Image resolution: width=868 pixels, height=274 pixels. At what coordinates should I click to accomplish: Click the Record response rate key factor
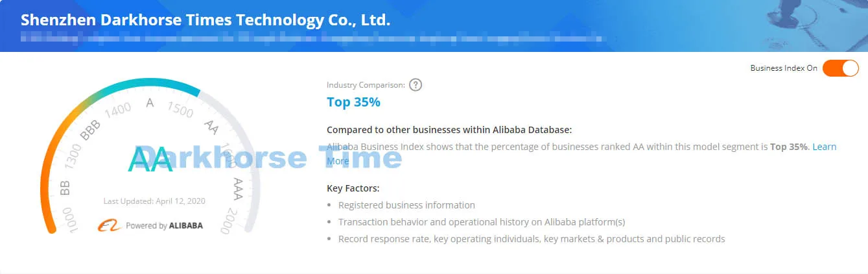532,239
